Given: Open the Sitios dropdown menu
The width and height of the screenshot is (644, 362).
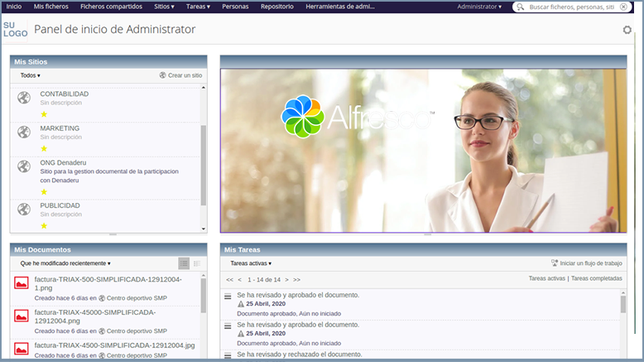Looking at the screenshot, I should [x=164, y=7].
